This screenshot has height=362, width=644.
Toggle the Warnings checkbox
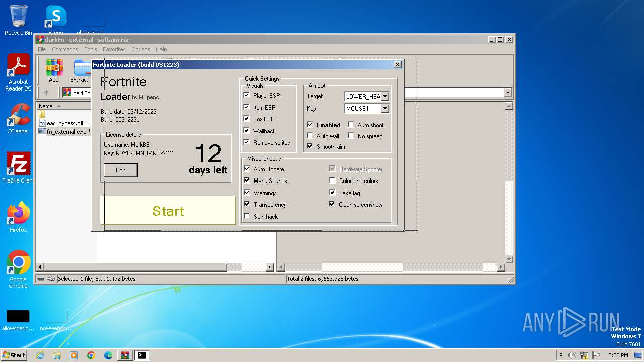(247, 193)
